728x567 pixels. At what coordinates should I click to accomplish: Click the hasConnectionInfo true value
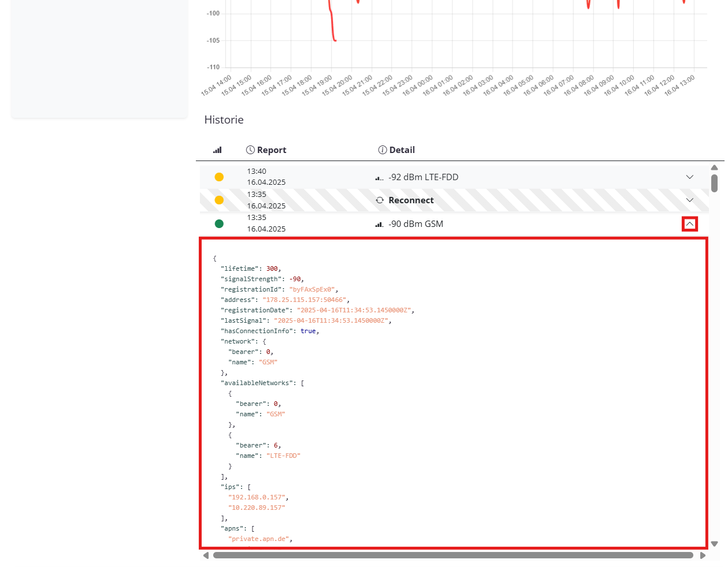point(308,331)
